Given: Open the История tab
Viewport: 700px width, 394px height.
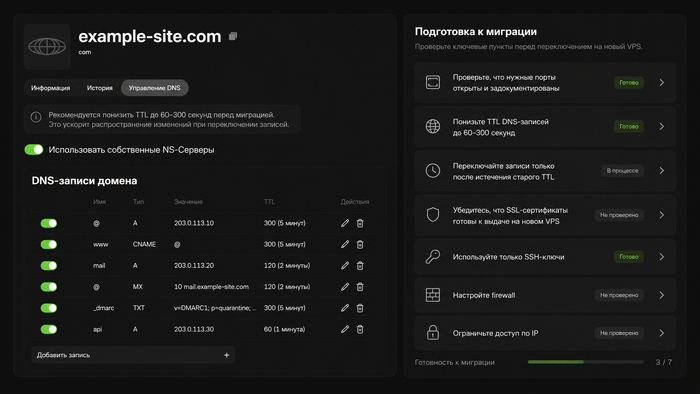Looking at the screenshot, I should 100,88.
